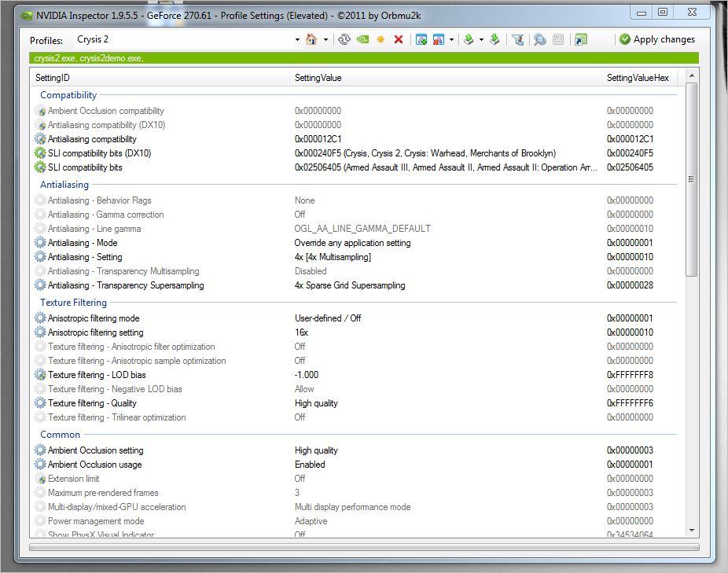
Task: Click the refresh profiles icon
Action: click(x=344, y=39)
